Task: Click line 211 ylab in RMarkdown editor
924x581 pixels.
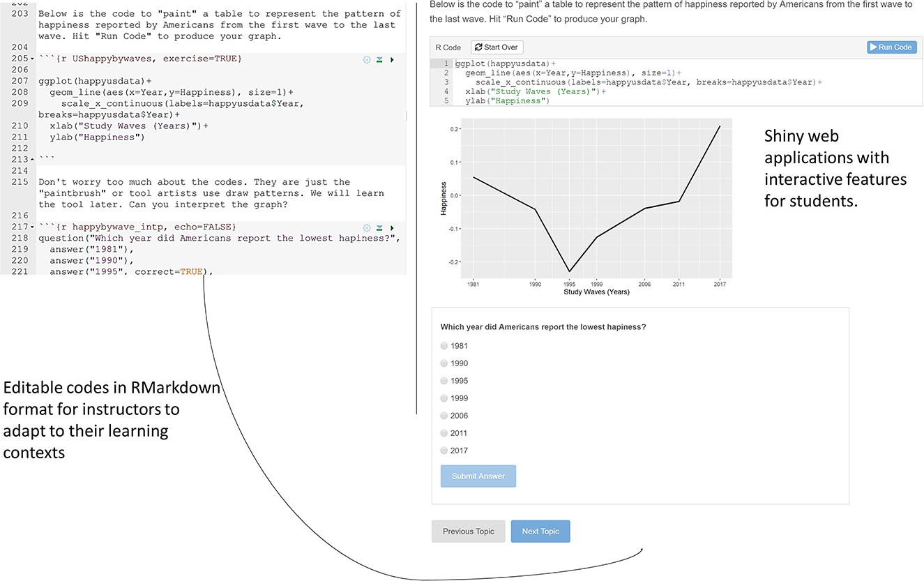Action: click(x=97, y=137)
